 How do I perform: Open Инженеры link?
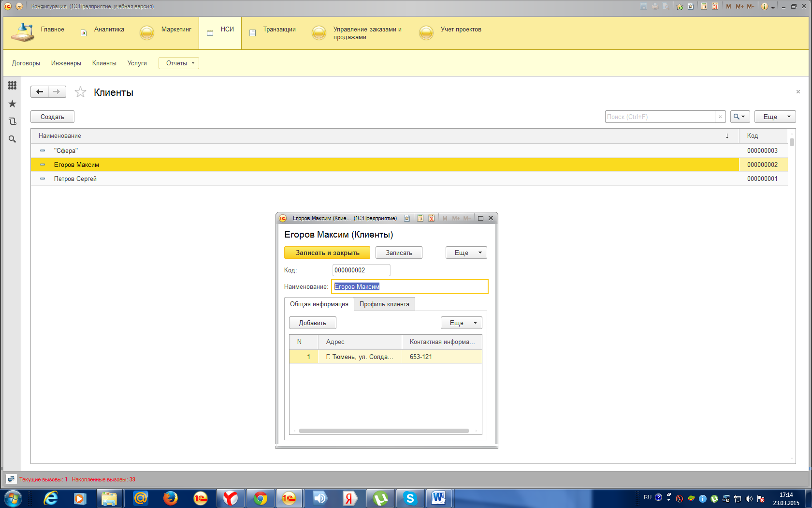[x=66, y=63]
